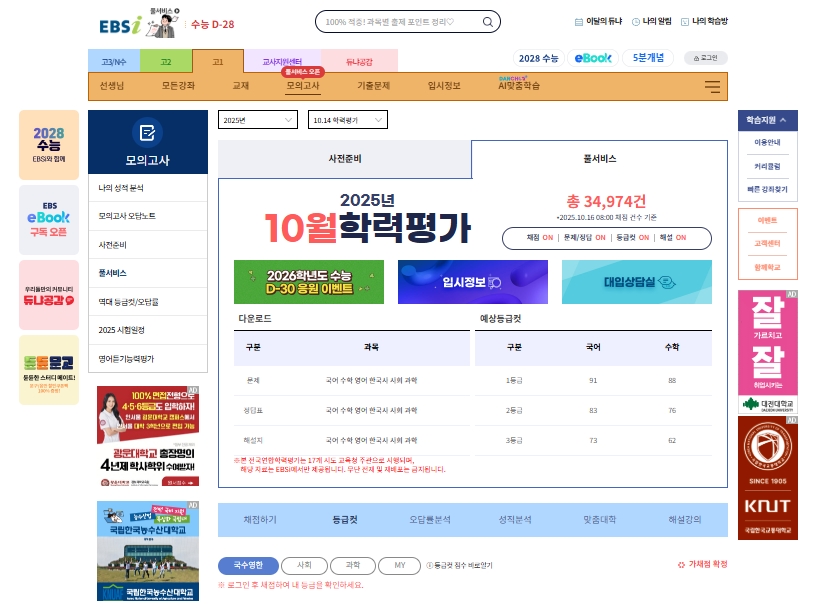This screenshot has width=837, height=610.
Task: Open the 오답률분석 tab
Action: click(x=430, y=519)
